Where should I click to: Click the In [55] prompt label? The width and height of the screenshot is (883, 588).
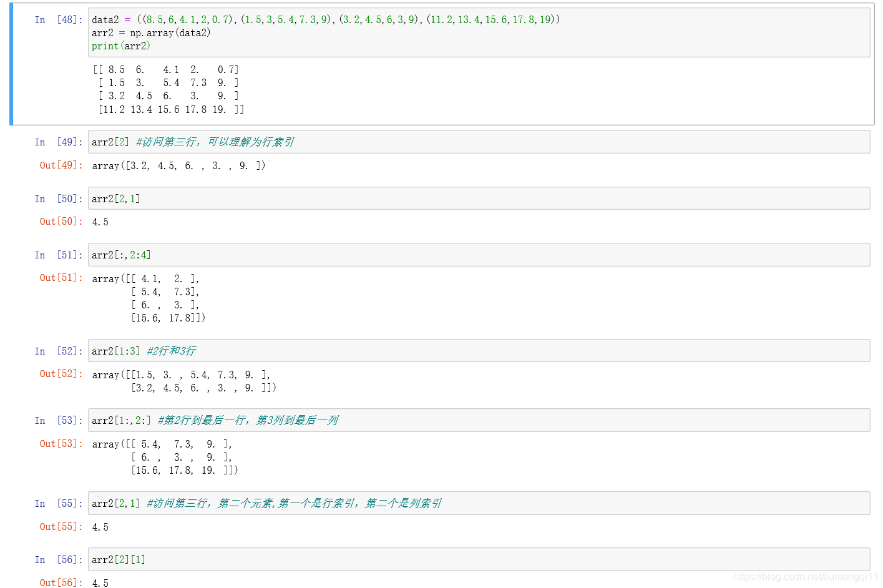pos(59,504)
